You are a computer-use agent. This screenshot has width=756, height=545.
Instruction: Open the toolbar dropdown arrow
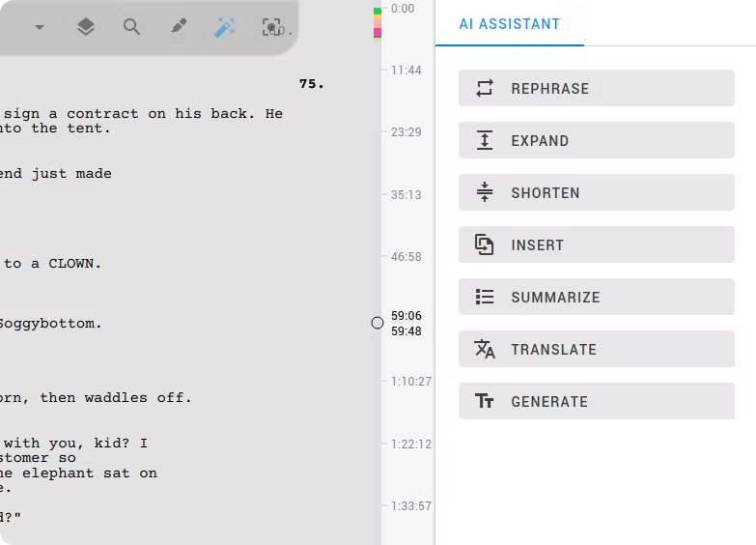[x=40, y=27]
